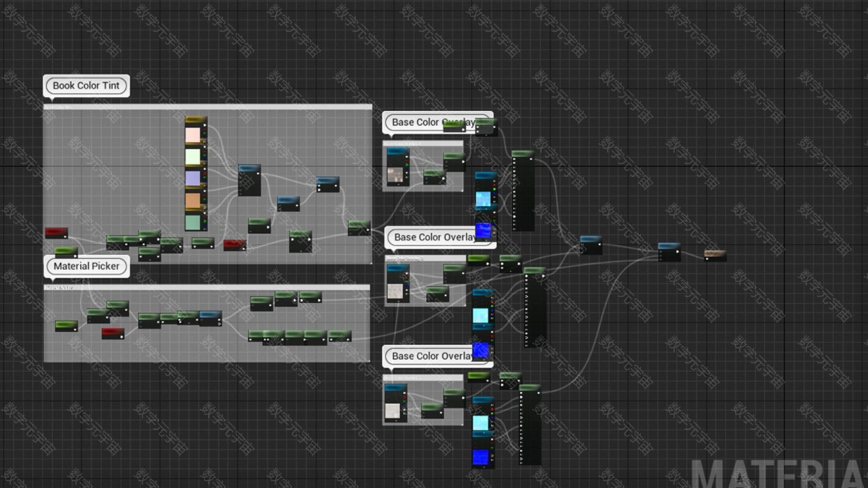Click the pink color constant node swatch
Viewport: 868px width, 488px height.
pyautogui.click(x=194, y=134)
